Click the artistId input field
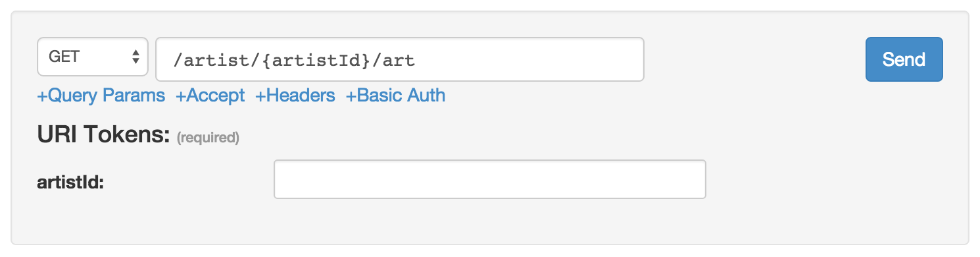The image size is (980, 257). (490, 179)
